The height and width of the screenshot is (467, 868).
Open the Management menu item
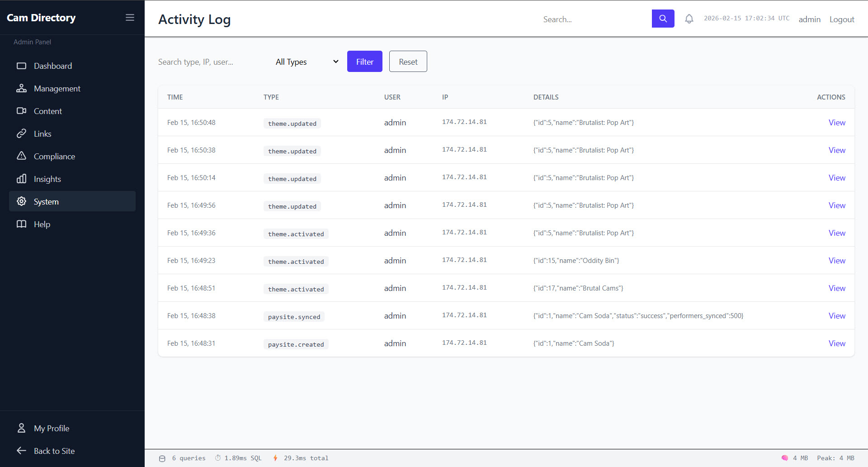[57, 89]
